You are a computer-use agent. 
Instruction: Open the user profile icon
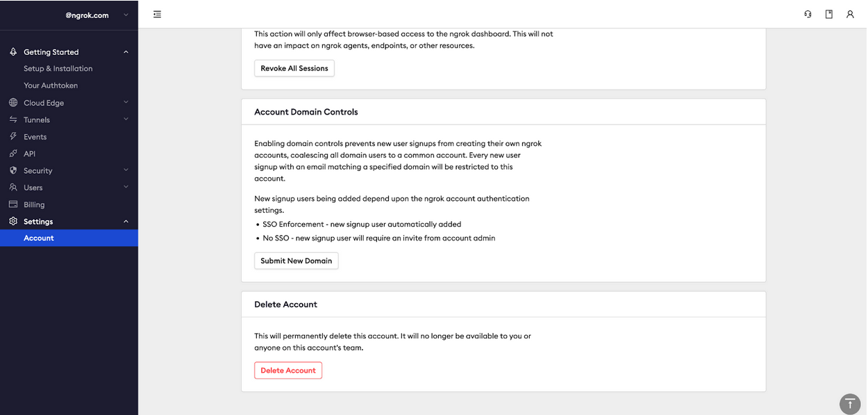850,13
